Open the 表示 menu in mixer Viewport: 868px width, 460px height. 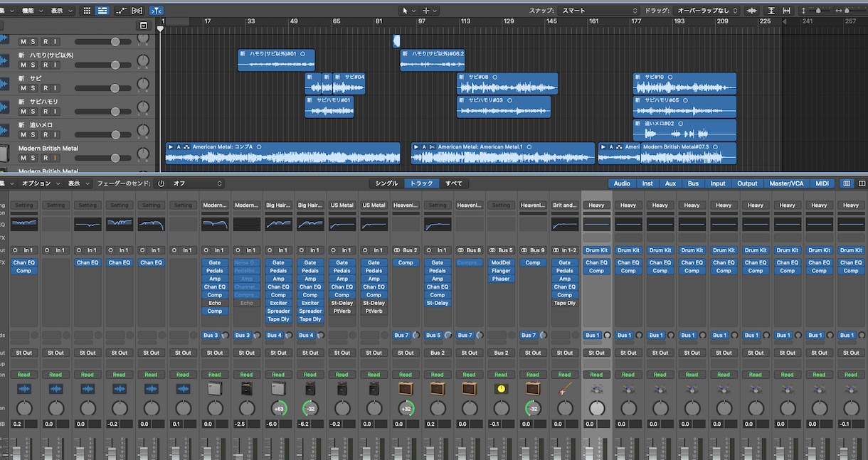tap(78, 183)
